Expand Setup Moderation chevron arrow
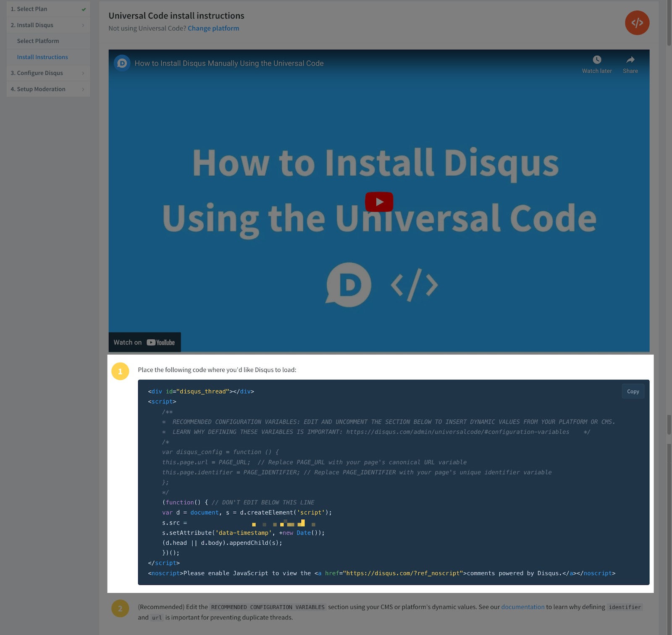Viewport: 672px width, 635px height. [83, 89]
